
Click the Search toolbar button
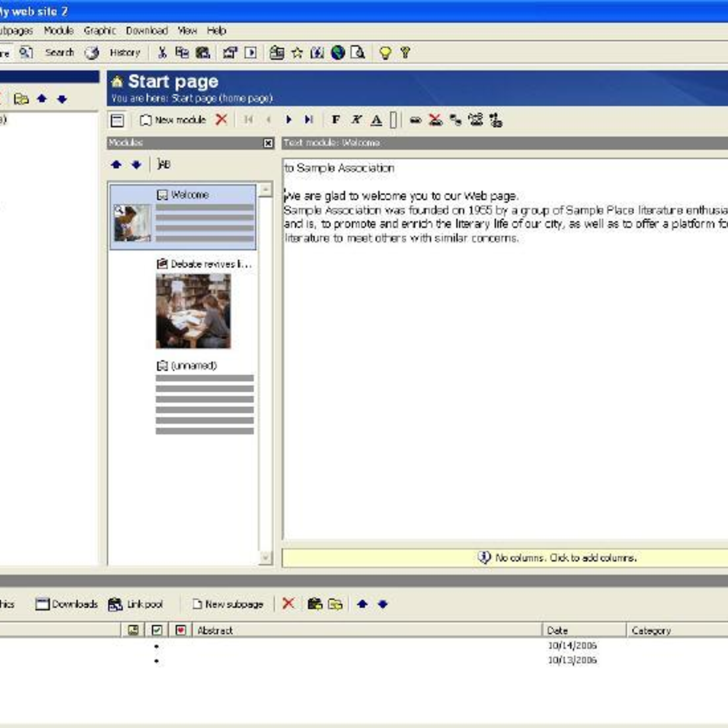pos(60,52)
